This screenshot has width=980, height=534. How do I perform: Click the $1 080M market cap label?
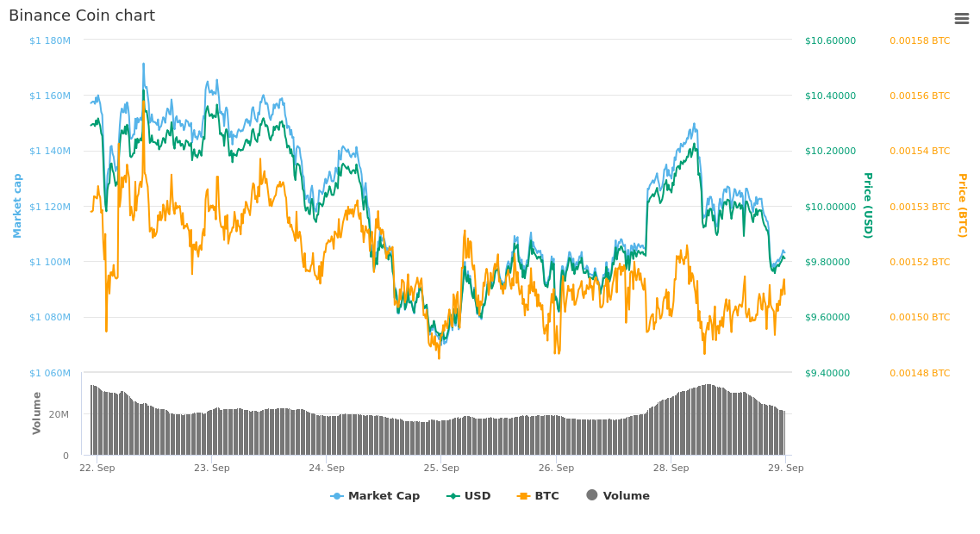pos(50,317)
